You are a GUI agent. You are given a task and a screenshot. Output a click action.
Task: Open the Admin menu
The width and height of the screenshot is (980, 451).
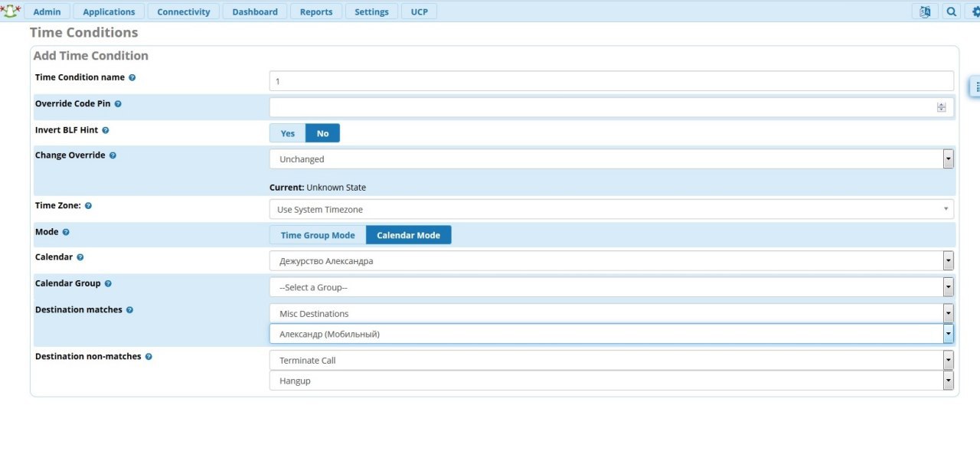coord(47,11)
